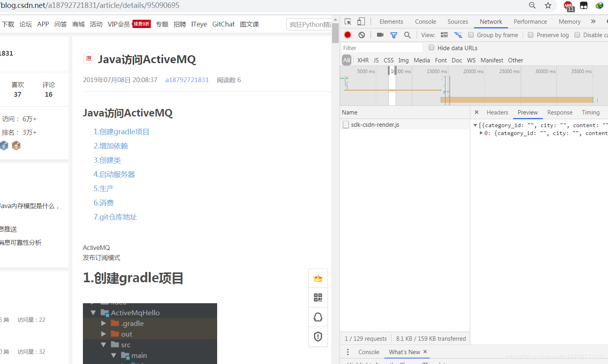The width and height of the screenshot is (608, 364).
Task: Stop recording network log red button
Action: [347, 35]
